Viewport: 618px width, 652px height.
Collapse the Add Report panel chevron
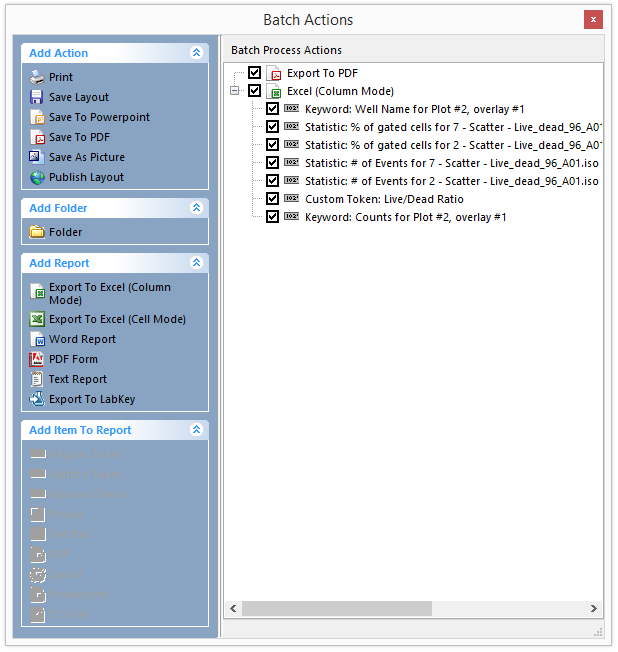196,263
